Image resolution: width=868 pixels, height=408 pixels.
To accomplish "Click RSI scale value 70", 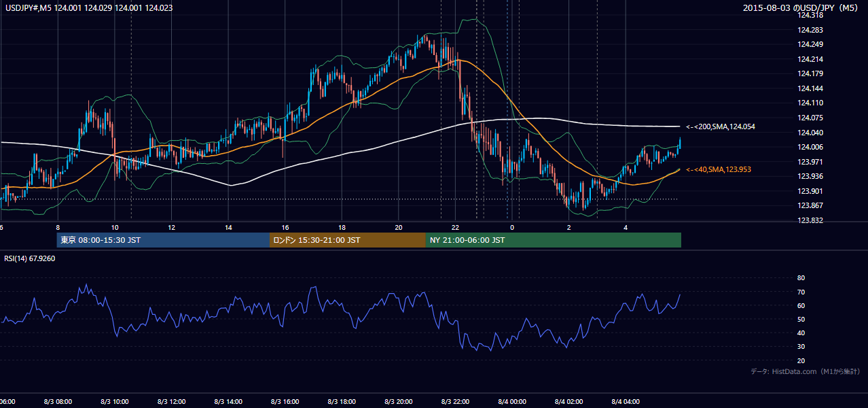I will coord(801,292).
